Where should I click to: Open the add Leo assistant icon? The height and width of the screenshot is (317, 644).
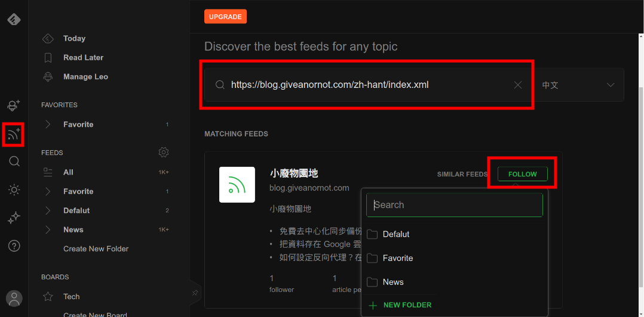click(x=14, y=105)
